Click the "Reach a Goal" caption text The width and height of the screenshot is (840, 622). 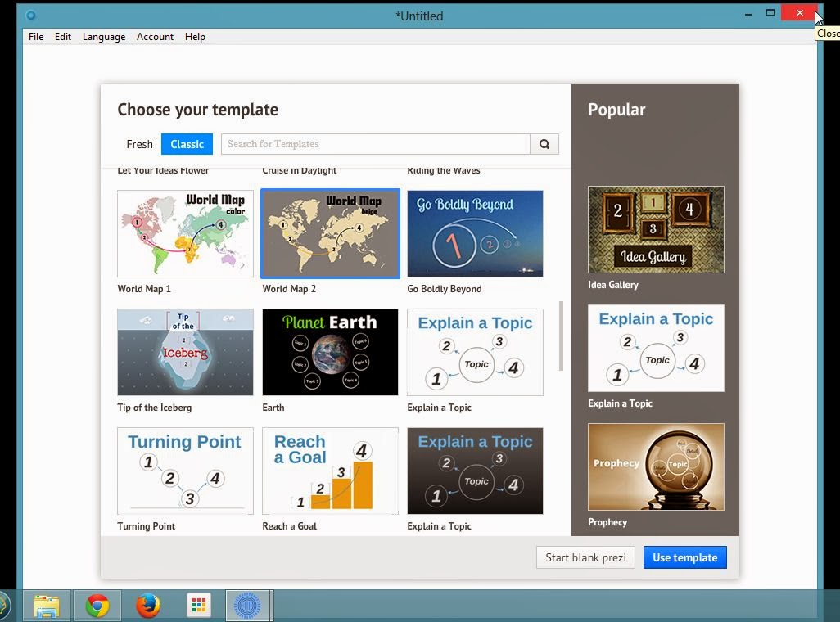pos(289,526)
